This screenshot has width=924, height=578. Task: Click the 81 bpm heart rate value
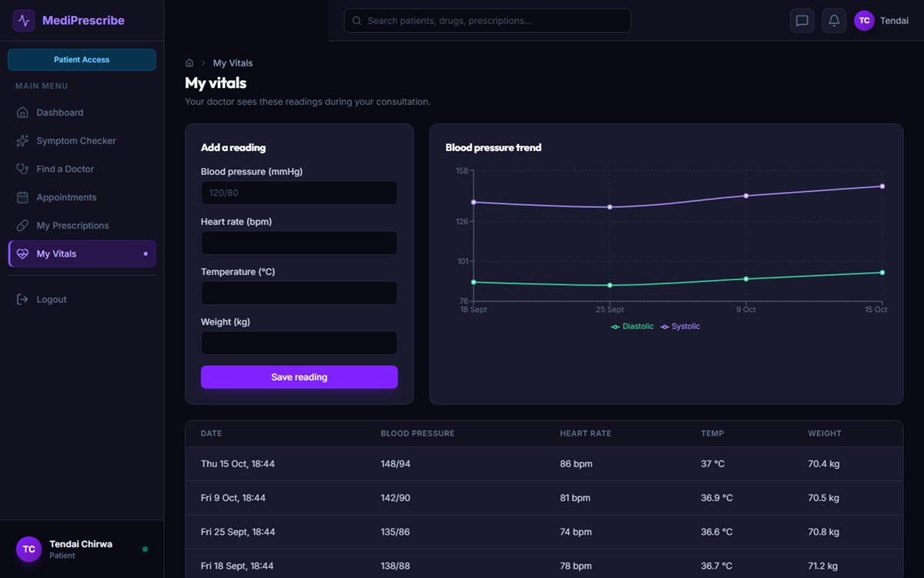coord(575,498)
